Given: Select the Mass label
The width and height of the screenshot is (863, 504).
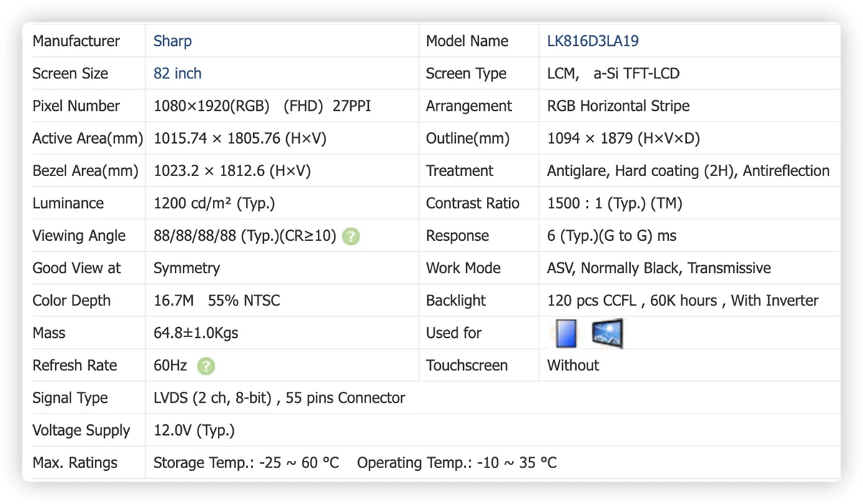Looking at the screenshot, I should (49, 333).
